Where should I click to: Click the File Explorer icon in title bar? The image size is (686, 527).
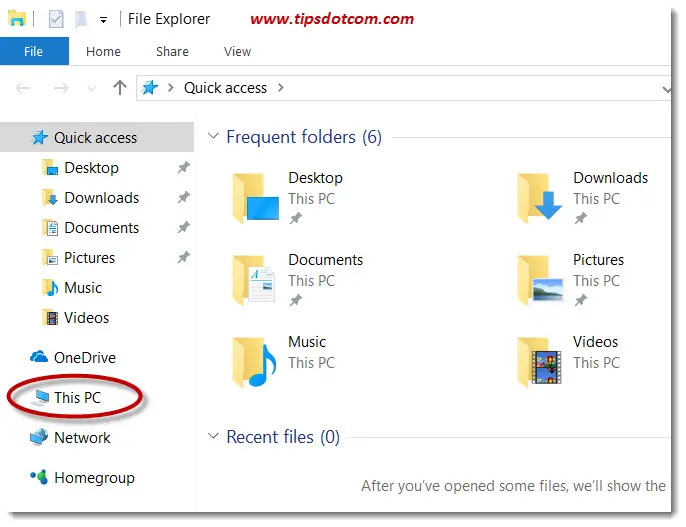(17, 19)
